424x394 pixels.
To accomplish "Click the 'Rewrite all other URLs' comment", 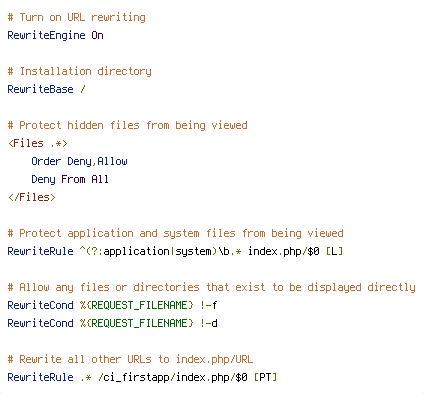I will tap(130, 359).
